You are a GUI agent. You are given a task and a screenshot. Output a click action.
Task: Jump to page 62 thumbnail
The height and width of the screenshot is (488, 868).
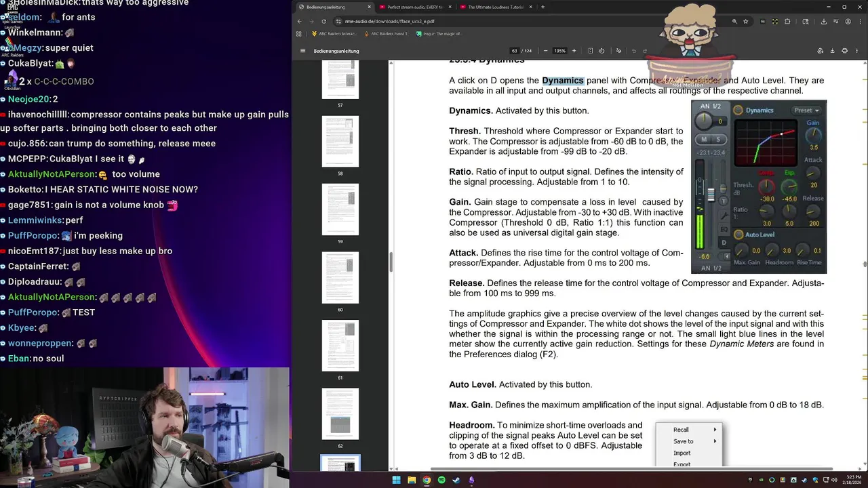pos(340,413)
